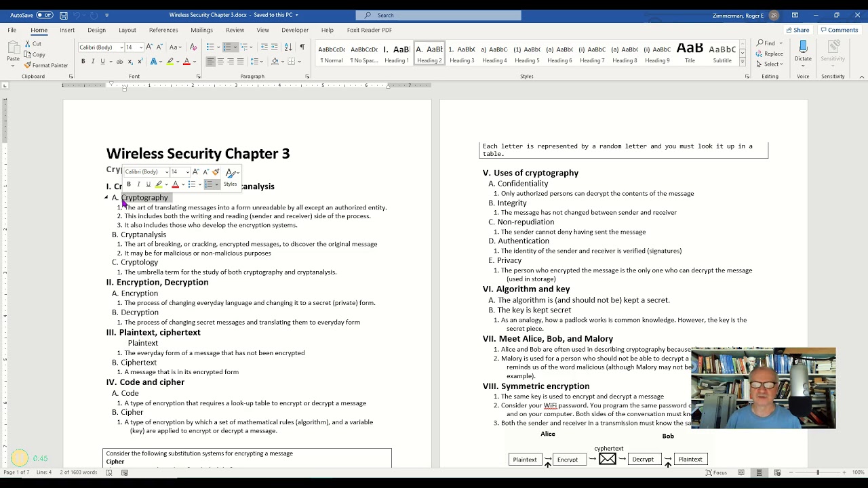The image size is (868, 488).
Task: Click the Clear All Formatting icon
Action: coord(193,47)
